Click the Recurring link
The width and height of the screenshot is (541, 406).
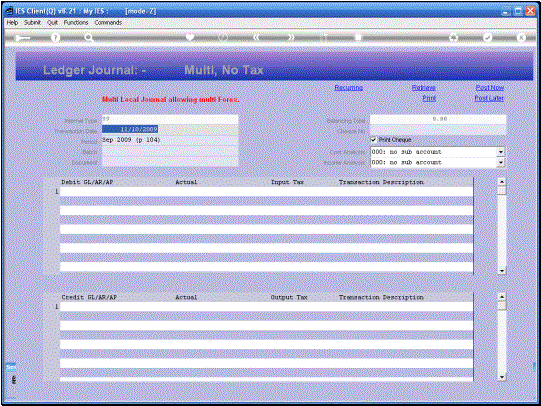point(348,88)
